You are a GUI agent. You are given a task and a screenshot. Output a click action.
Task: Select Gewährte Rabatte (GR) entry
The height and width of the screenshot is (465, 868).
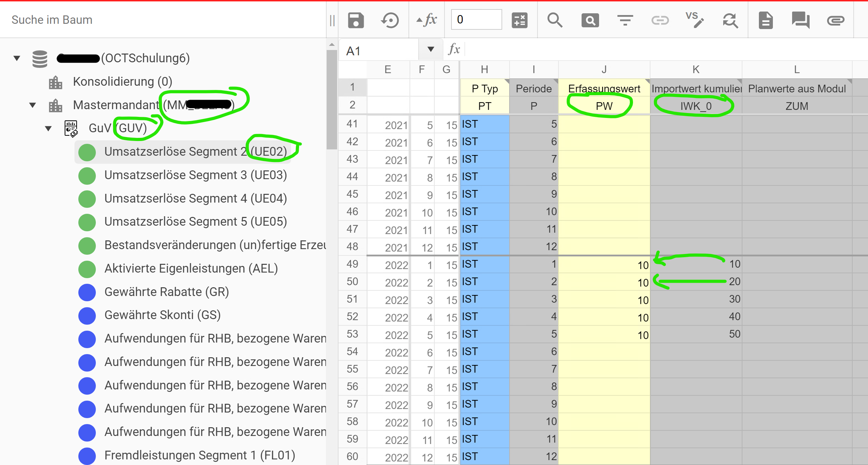166,291
